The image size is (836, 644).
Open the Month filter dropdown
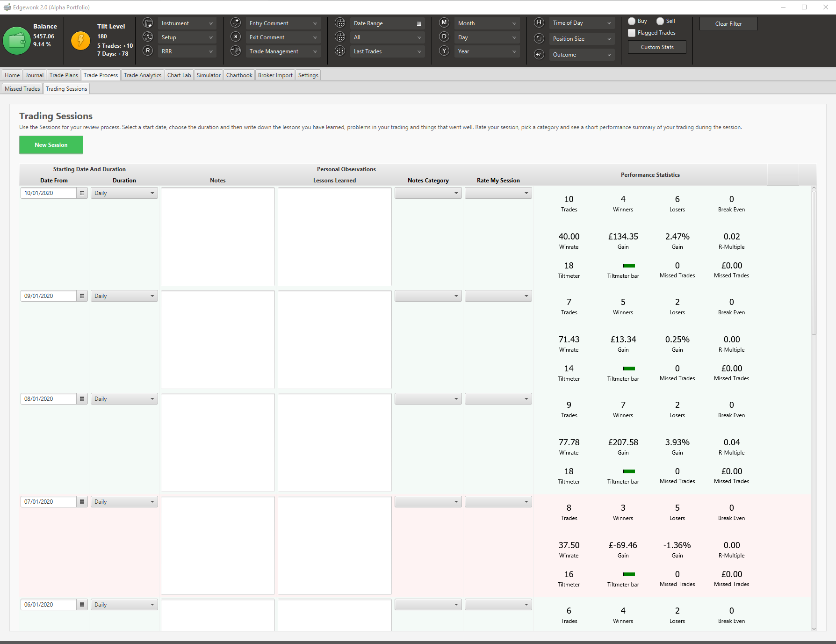point(487,23)
